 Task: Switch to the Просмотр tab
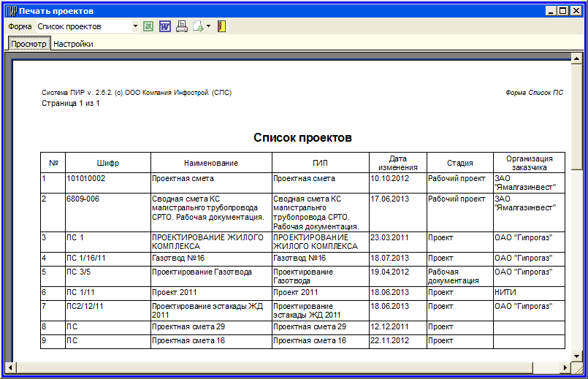pos(28,44)
